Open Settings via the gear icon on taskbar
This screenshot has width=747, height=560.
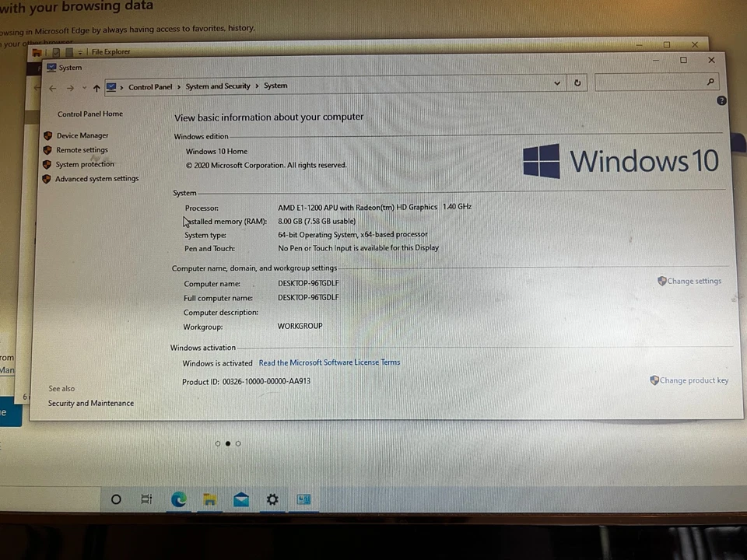[272, 499]
